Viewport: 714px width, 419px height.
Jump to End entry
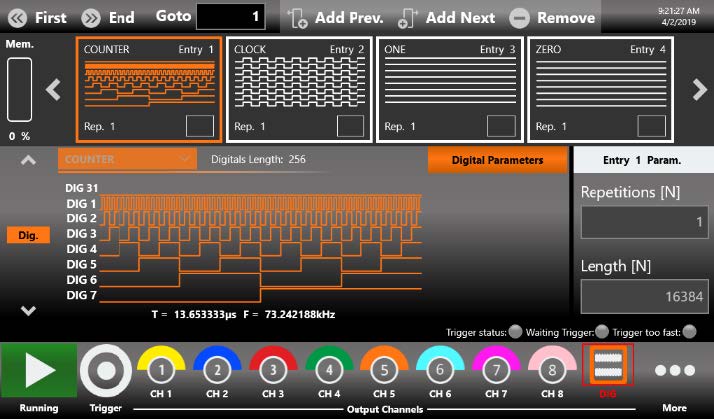click(107, 17)
